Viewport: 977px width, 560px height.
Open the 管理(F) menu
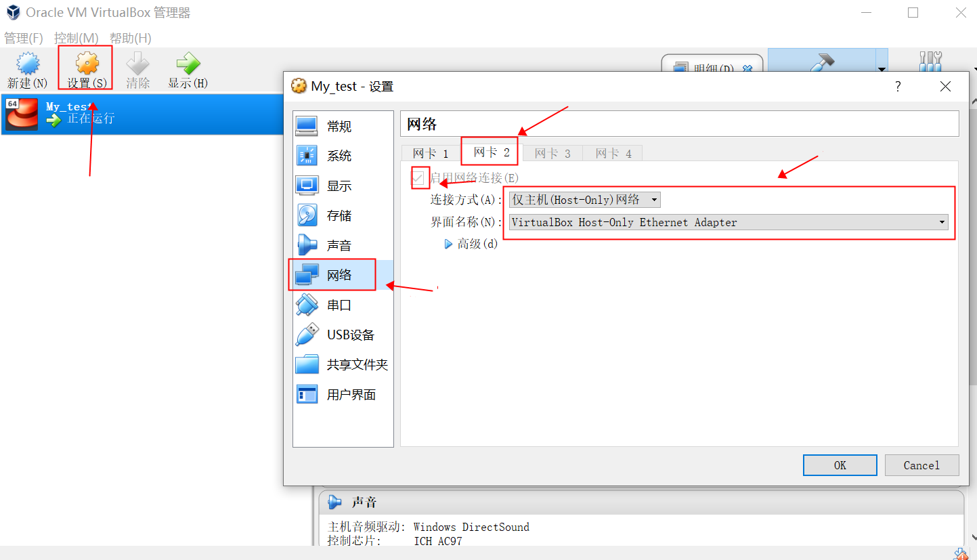click(23, 38)
